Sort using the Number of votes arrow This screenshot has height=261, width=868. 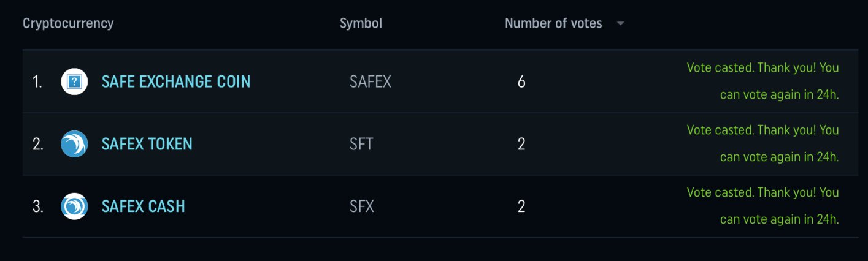coord(621,24)
